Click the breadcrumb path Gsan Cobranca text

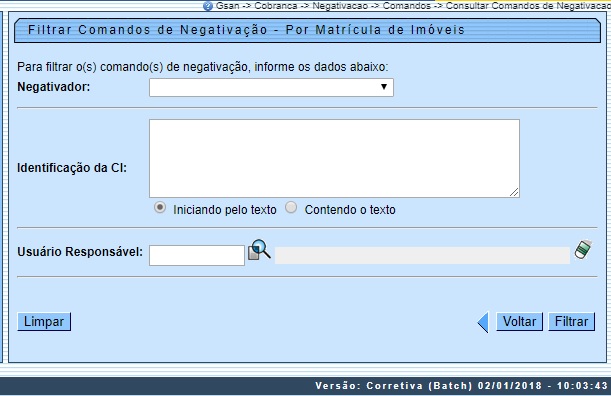point(413,6)
